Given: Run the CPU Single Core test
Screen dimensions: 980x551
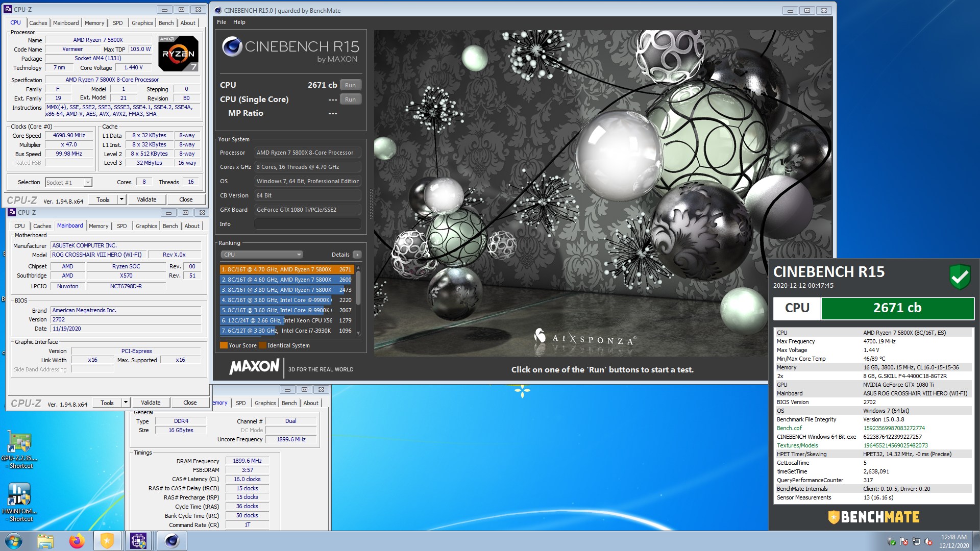Looking at the screenshot, I should tap(350, 99).
